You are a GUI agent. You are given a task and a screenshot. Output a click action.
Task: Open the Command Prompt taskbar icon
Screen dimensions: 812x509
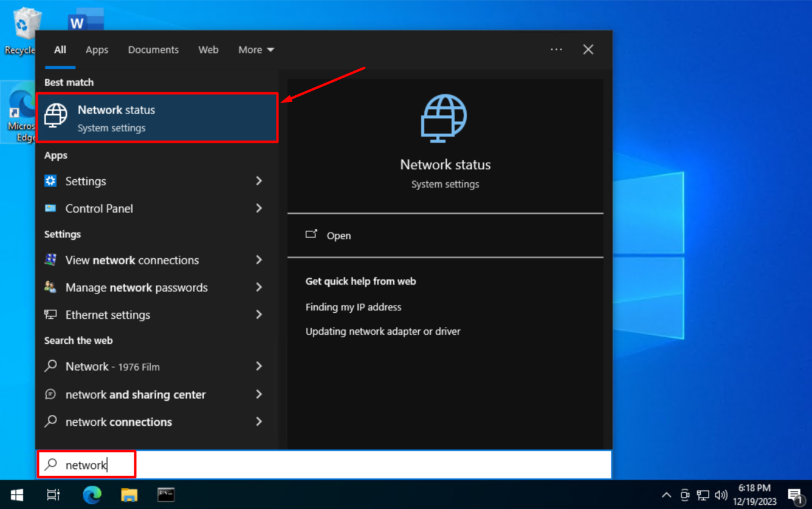(166, 494)
